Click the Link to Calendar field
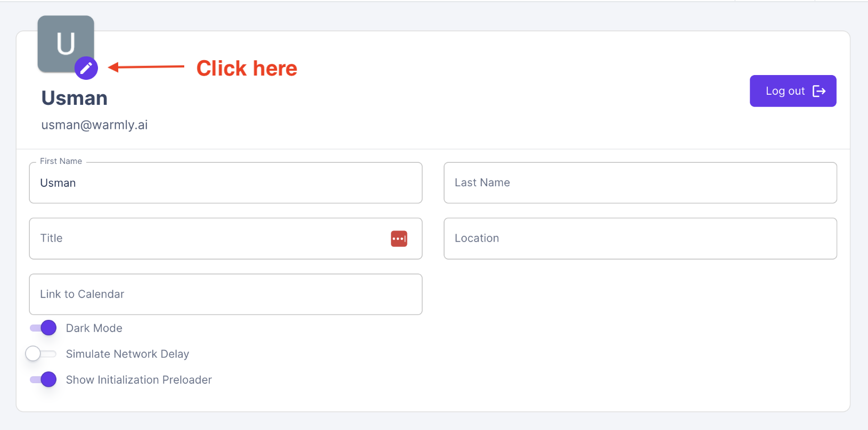The image size is (868, 430). coord(225,294)
